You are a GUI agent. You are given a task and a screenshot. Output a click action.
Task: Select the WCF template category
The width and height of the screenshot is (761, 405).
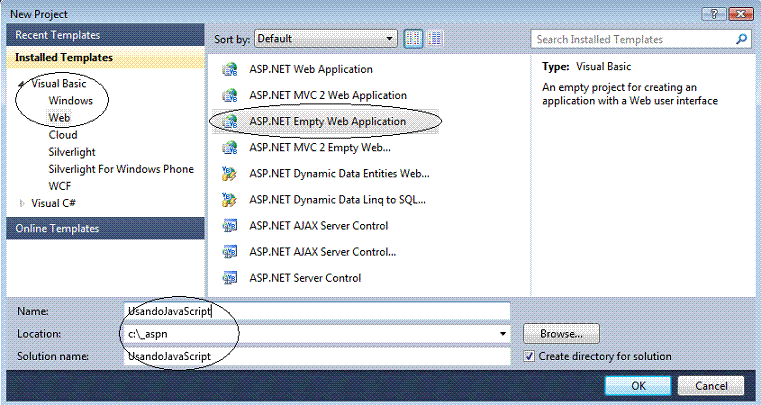[60, 186]
